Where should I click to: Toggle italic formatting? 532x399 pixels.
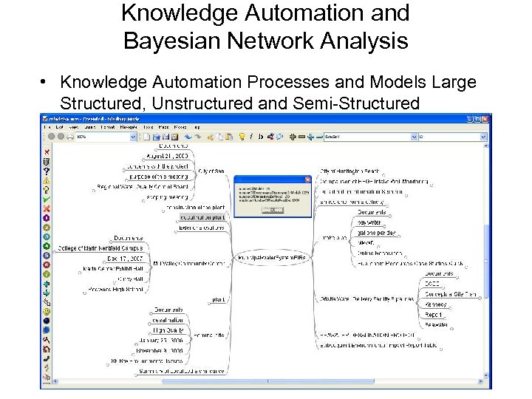[x=251, y=137]
